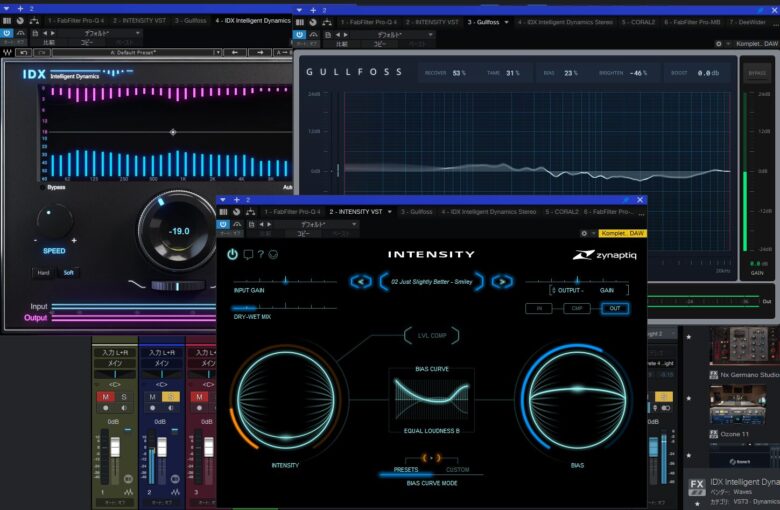780x510 pixels.
Task: Switch to the CORAL2 tab in Gullfoss window
Action: coord(638,21)
